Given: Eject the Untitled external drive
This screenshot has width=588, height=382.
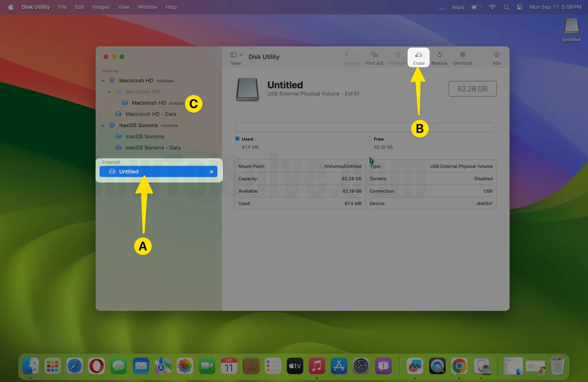Looking at the screenshot, I should click(x=212, y=171).
